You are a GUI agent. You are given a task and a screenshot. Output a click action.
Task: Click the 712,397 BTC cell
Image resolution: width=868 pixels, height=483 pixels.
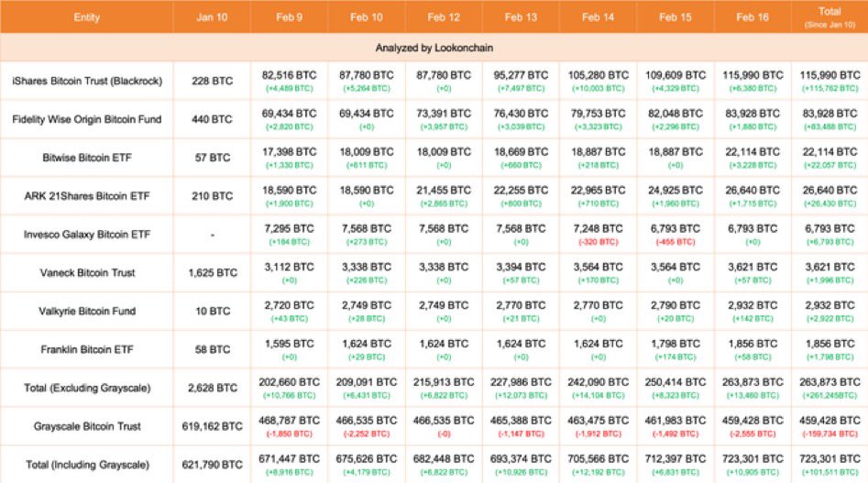[676, 465]
